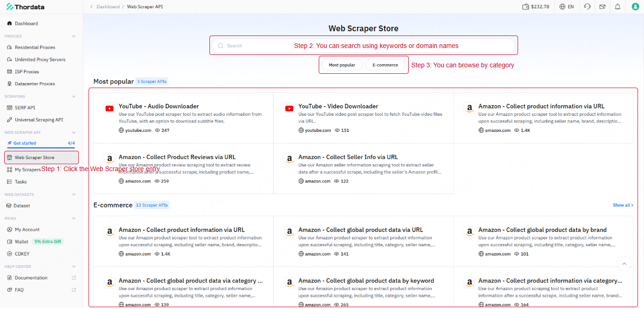Image resolution: width=644 pixels, height=309 pixels.
Task: Click view count 265 on by keyword card
Action: [342, 305]
